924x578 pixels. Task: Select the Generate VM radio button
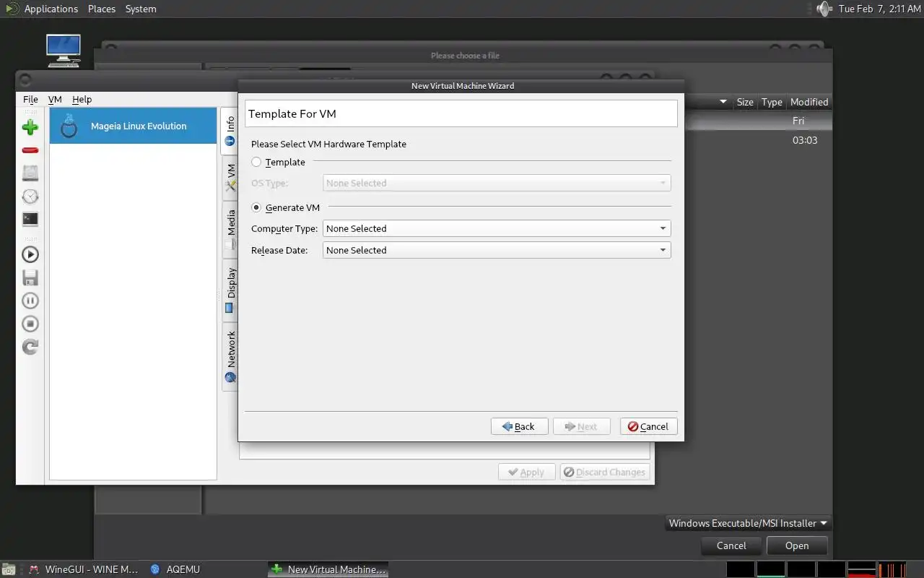coord(256,207)
